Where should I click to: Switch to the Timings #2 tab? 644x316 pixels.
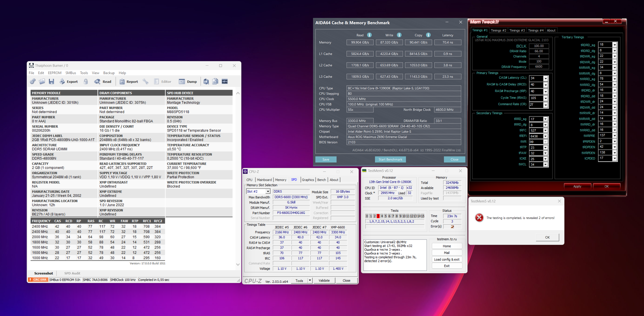click(498, 30)
